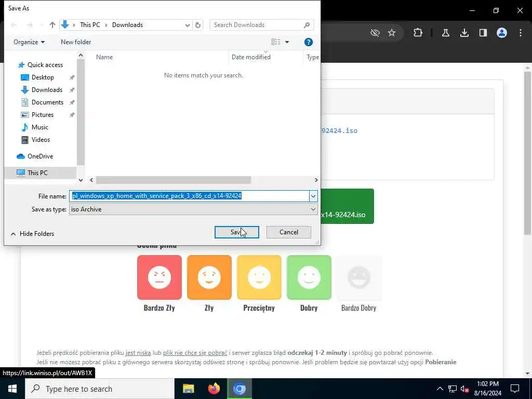The height and width of the screenshot is (399, 532).
Task: Click the file list horizontal scrollbar
Action: coord(173,180)
